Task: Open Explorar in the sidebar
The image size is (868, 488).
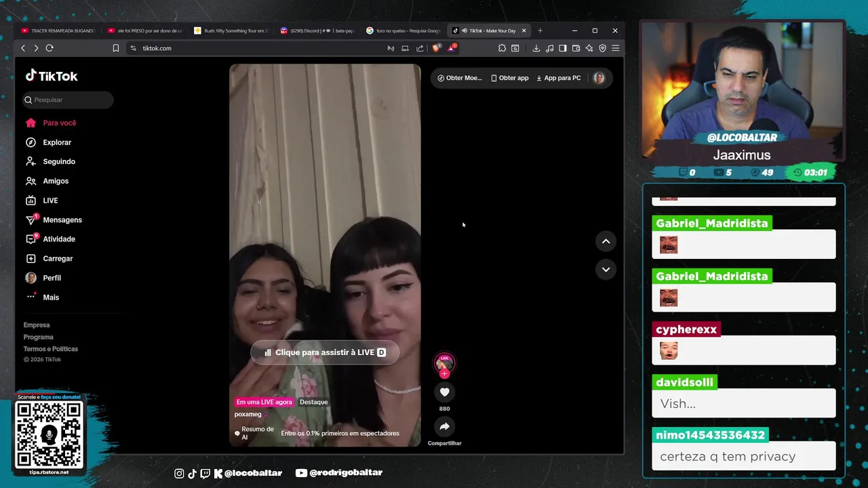Action: click(48, 142)
